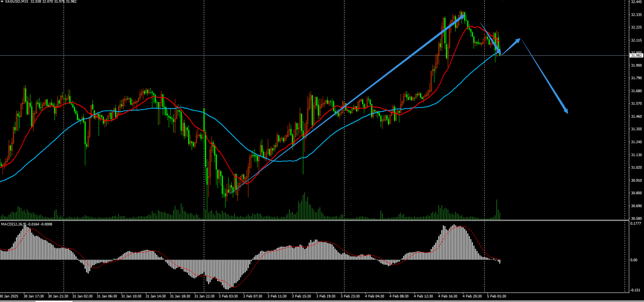Click the 31.680 price axis label

(x=636, y=91)
